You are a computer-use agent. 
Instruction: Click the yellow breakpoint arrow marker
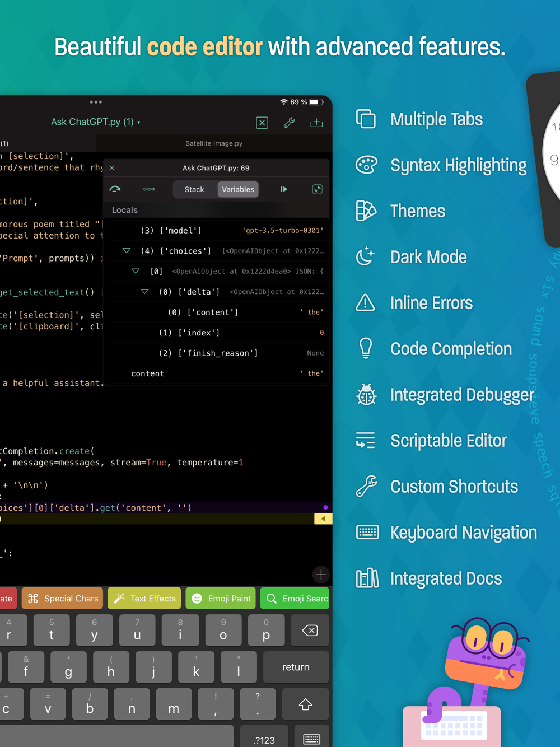point(323,519)
